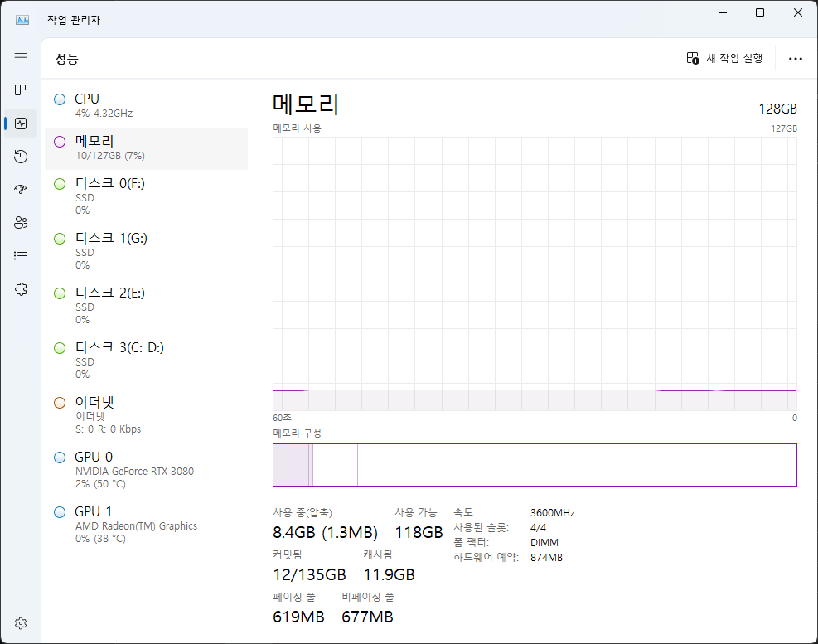The image size is (818, 644).
Task: Select the Performance page icon
Action: click(x=21, y=123)
